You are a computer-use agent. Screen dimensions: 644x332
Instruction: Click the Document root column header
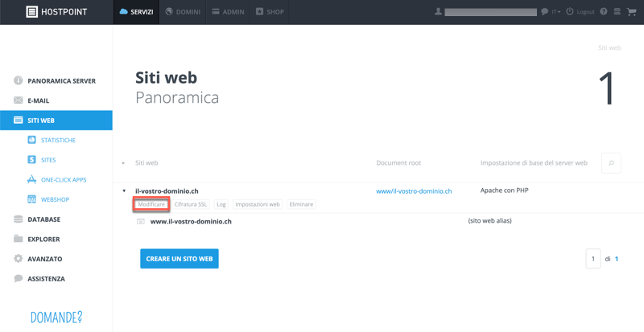point(398,163)
